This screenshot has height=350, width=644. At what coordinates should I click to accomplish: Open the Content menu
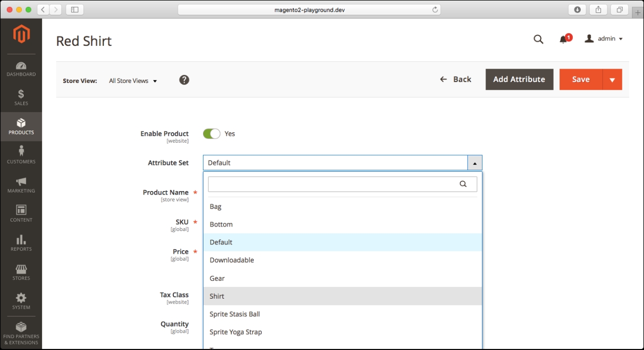[21, 214]
